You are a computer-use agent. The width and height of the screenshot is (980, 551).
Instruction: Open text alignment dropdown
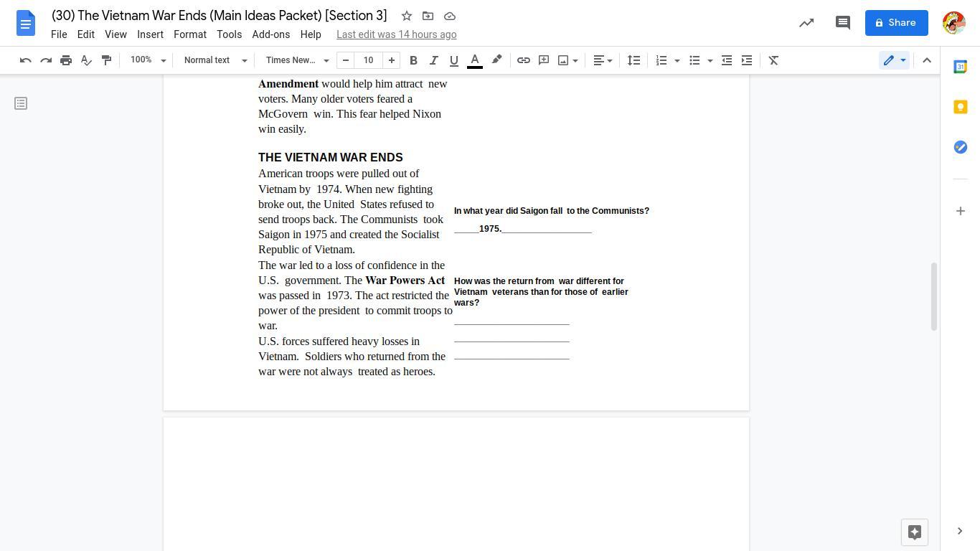point(603,60)
